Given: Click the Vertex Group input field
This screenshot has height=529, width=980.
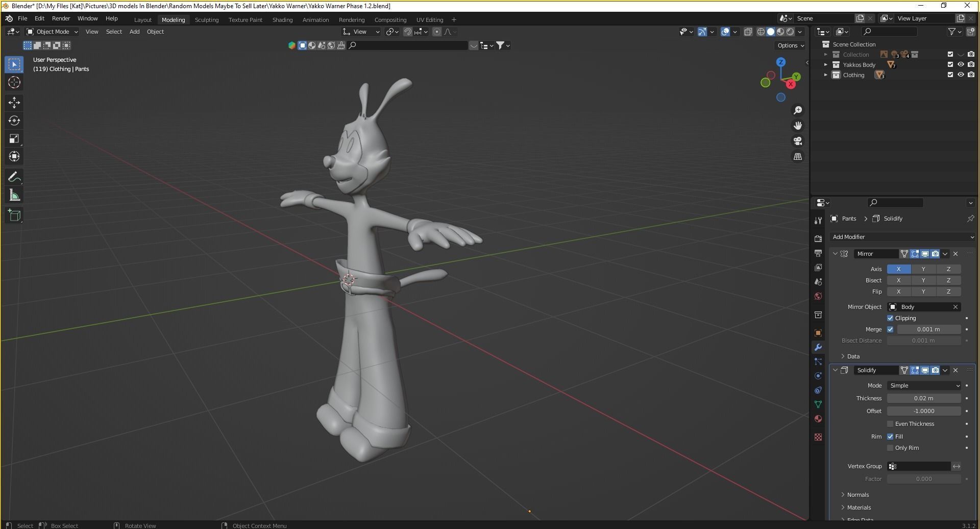Looking at the screenshot, I should [x=919, y=466].
